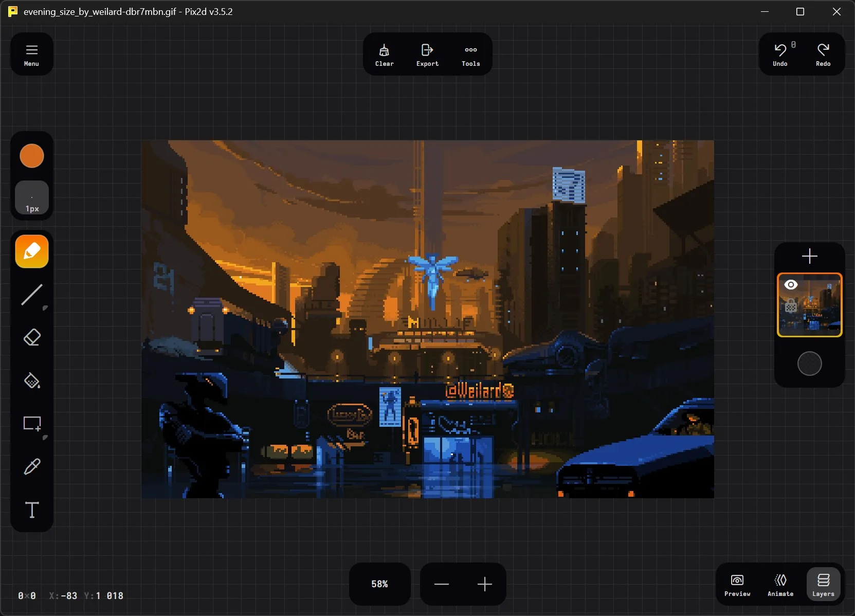Click the 0×0 selection size readout
855x616 pixels.
[27, 596]
